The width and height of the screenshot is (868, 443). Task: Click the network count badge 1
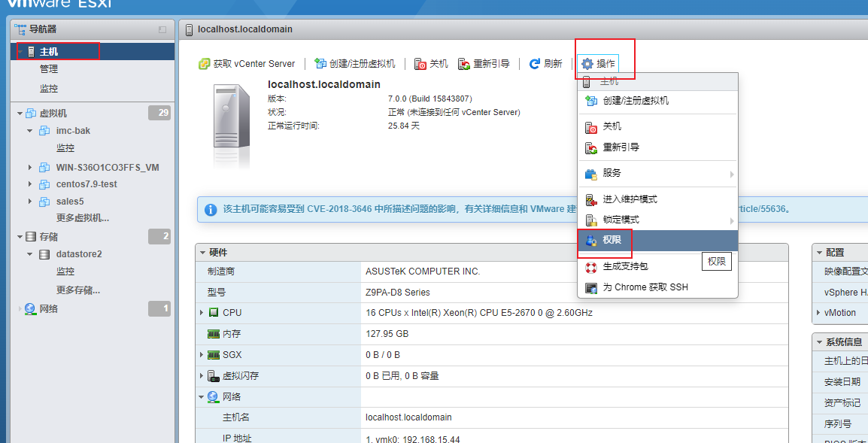click(159, 309)
